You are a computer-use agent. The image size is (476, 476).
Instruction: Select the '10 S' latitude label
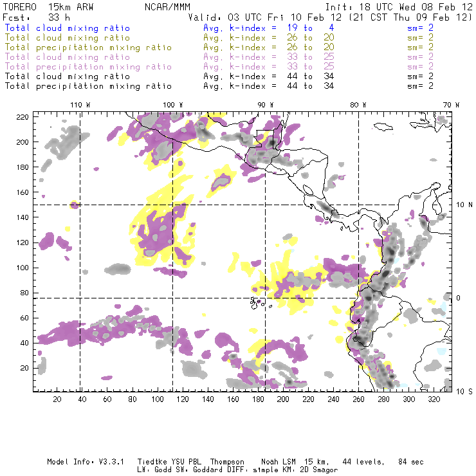[x=464, y=392]
